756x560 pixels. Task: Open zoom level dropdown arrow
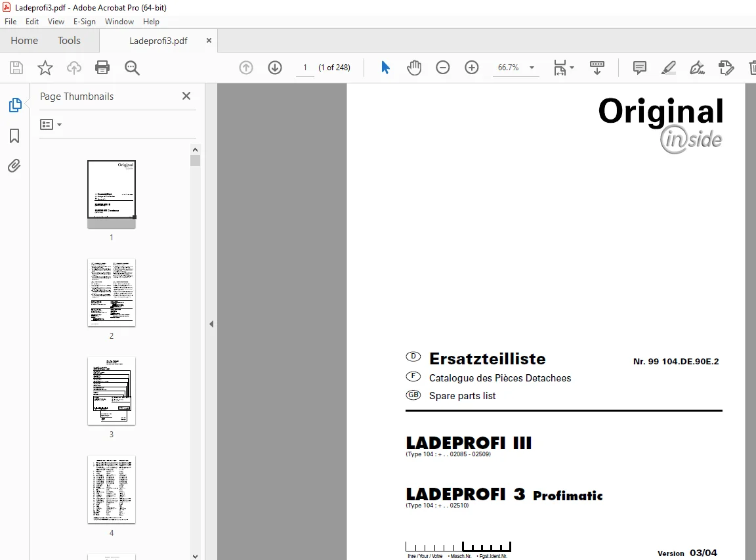coord(532,68)
